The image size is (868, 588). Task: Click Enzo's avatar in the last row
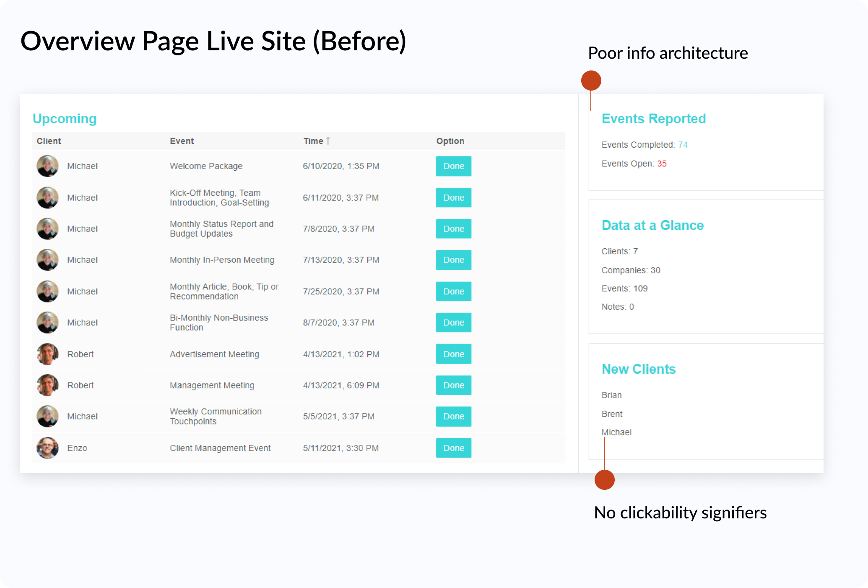[47, 448]
